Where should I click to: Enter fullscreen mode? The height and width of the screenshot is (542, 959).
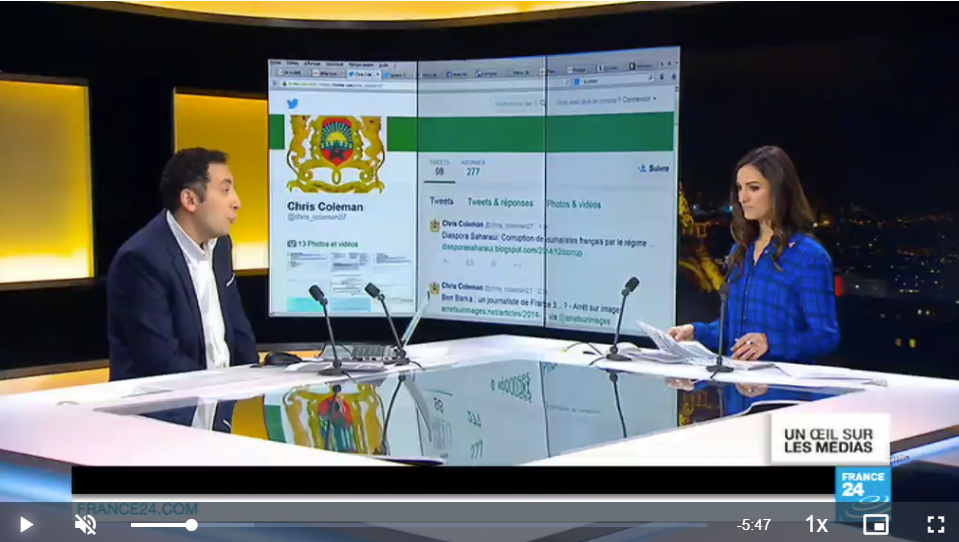pyautogui.click(x=936, y=524)
